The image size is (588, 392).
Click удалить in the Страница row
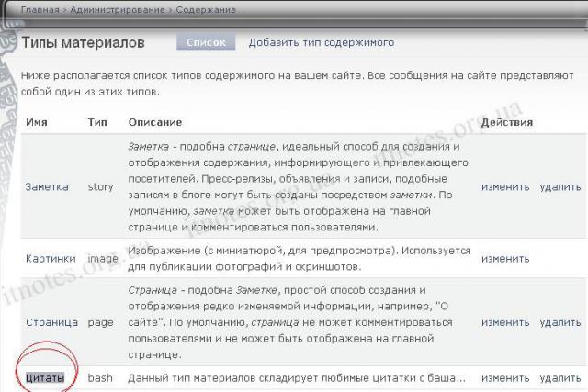click(x=560, y=322)
